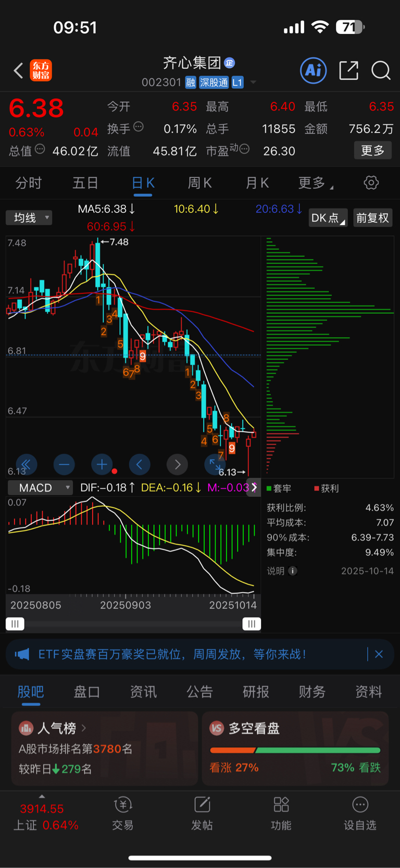This screenshot has width=400, height=868.
Task: Select the 日K chart tab
Action: tap(143, 183)
